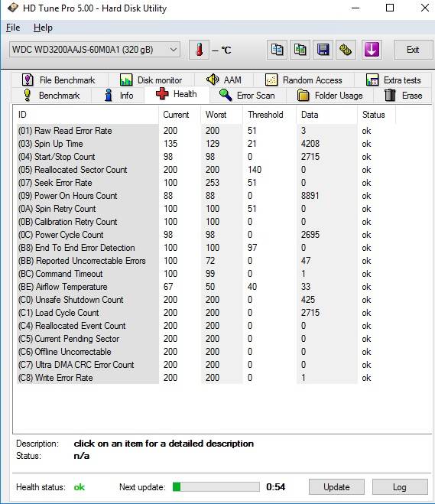Click the Disk monitor bar chart icon
Image resolution: width=435 pixels, height=504 pixels.
point(126,80)
